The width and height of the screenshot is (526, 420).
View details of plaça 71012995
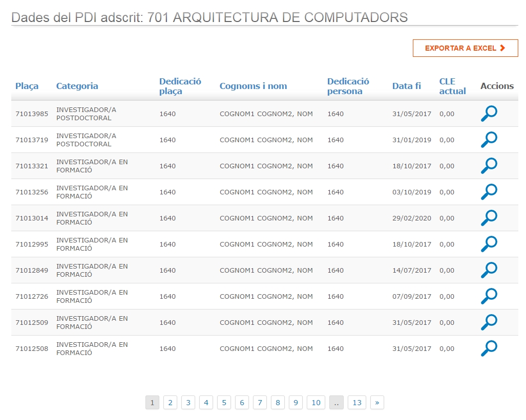tap(489, 244)
